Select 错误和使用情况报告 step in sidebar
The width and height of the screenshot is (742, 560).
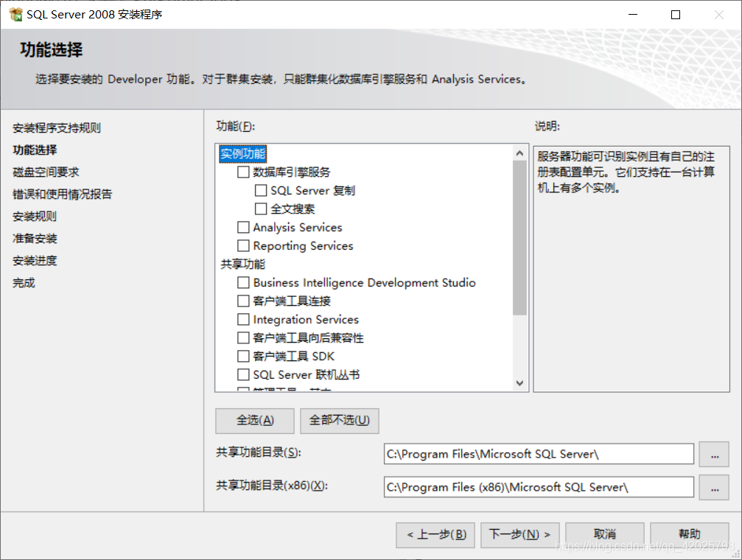tap(62, 194)
